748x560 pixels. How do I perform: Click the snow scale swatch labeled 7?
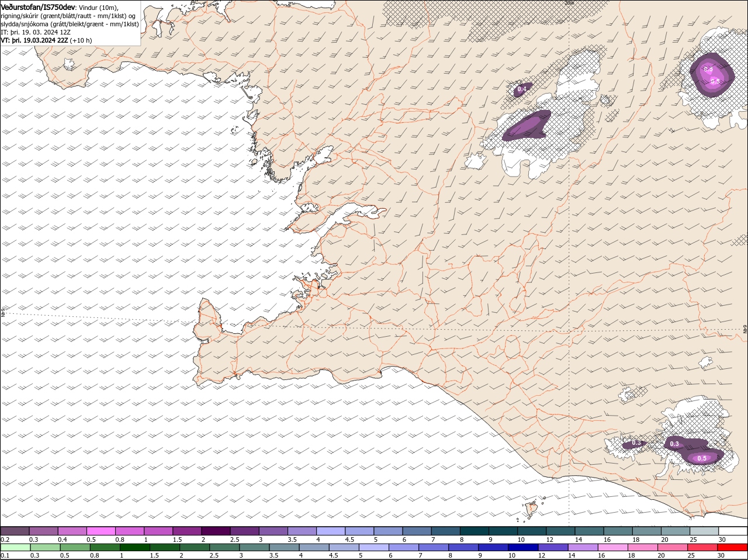coord(445,531)
